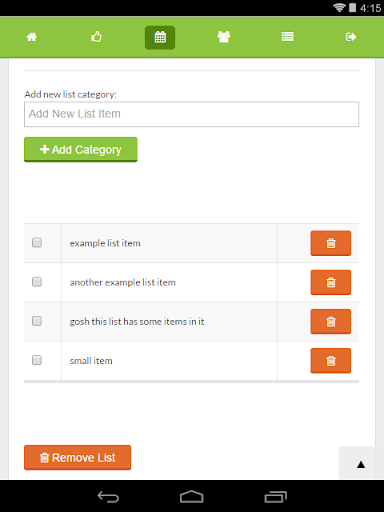Remove 'small item' using its trash button
Screen dimensions: 384x512
331,361
